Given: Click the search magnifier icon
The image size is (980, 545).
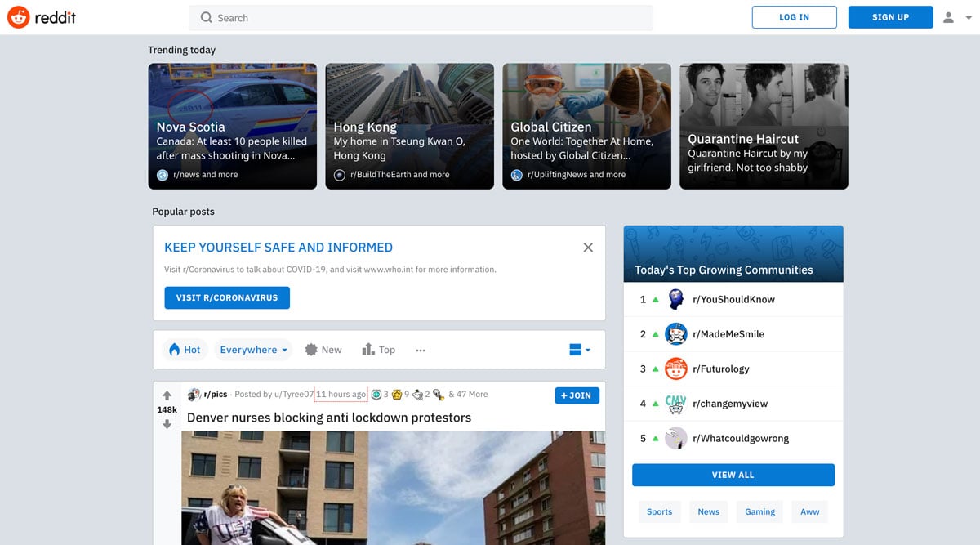Looking at the screenshot, I should [x=207, y=18].
